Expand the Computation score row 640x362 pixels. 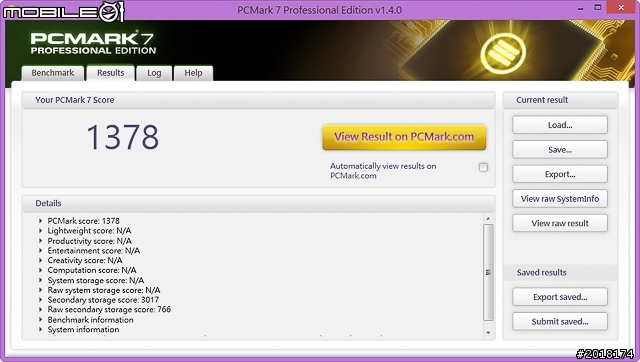coord(40,270)
